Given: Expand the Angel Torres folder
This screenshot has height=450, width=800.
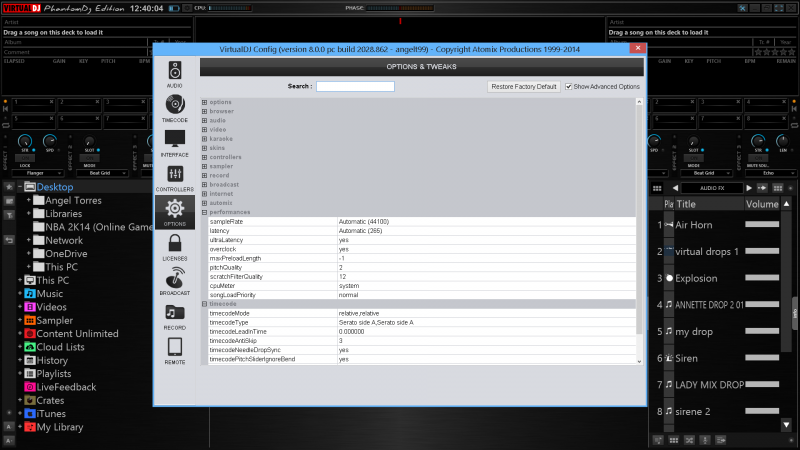Looking at the screenshot, I should coord(29,201).
